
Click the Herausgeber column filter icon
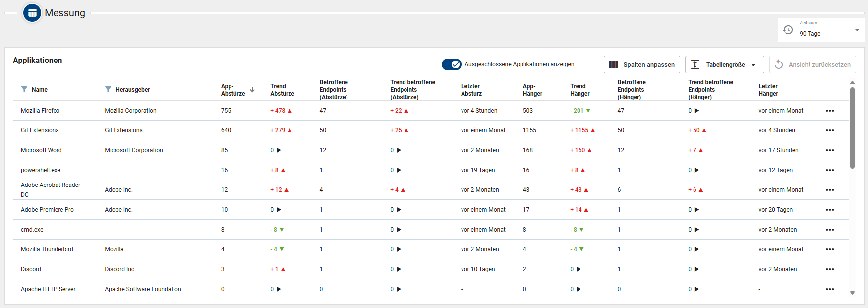[x=108, y=89]
